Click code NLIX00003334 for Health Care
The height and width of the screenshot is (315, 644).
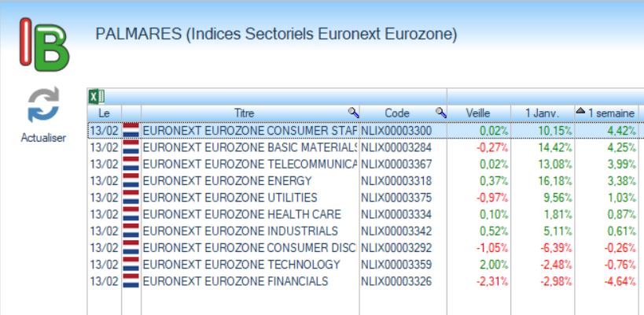coord(397,214)
